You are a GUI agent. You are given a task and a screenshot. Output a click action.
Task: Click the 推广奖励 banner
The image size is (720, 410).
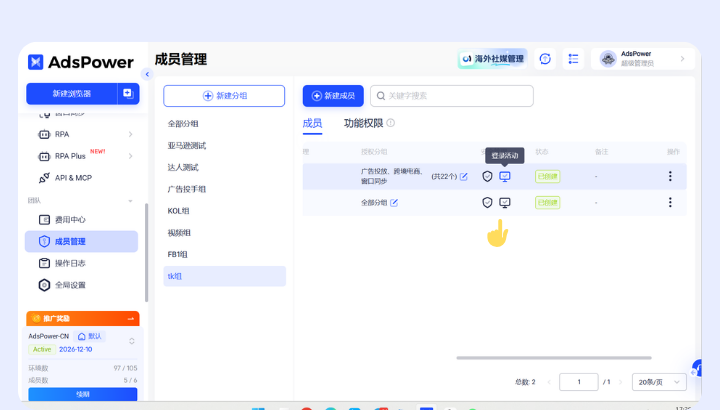(83, 318)
